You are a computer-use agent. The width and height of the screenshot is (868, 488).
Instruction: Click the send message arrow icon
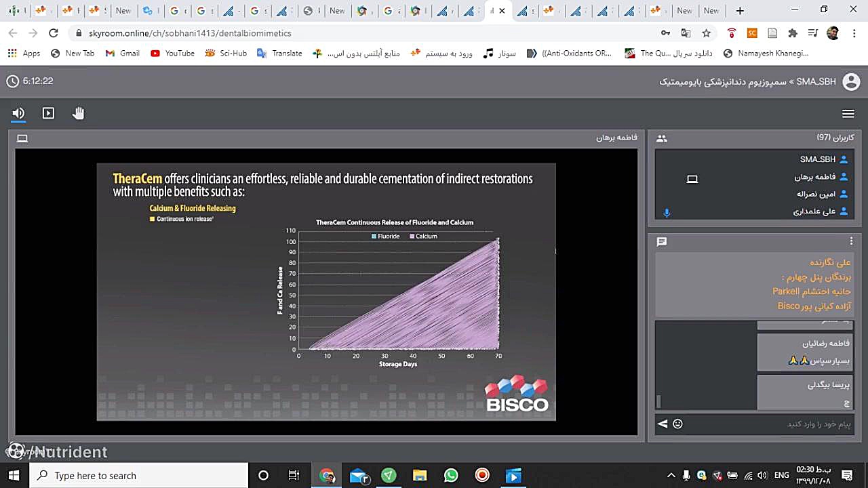663,424
